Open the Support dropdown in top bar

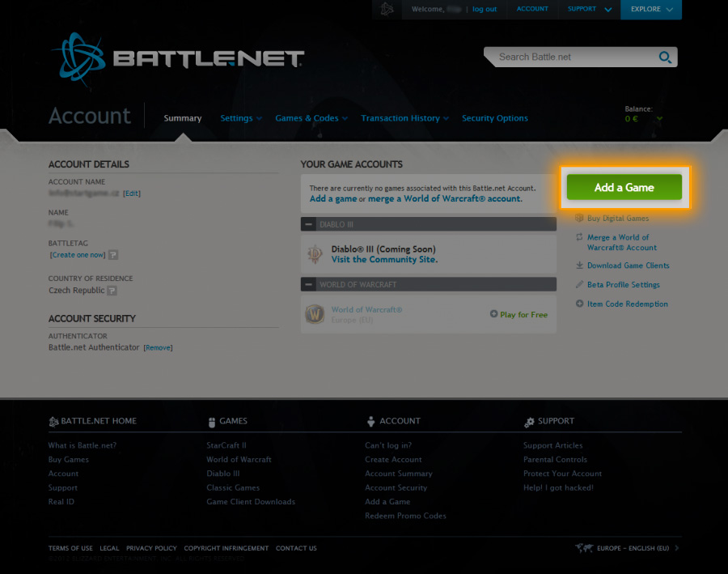(589, 9)
